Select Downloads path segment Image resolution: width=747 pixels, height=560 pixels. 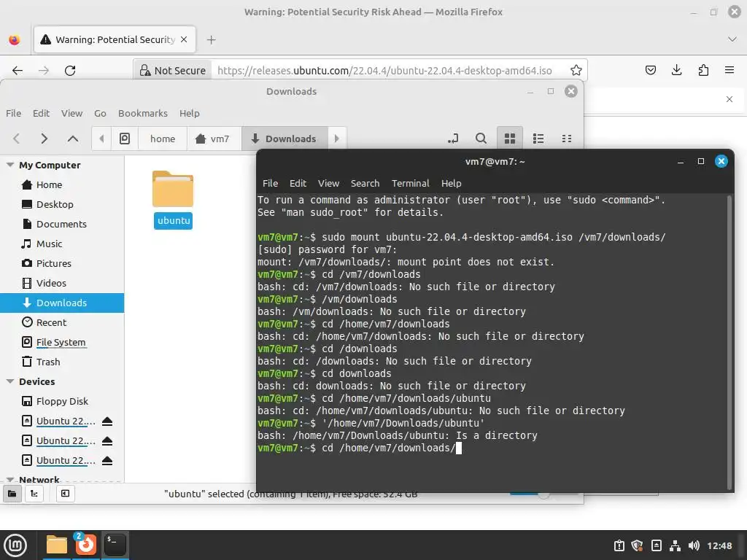pyautogui.click(x=285, y=139)
